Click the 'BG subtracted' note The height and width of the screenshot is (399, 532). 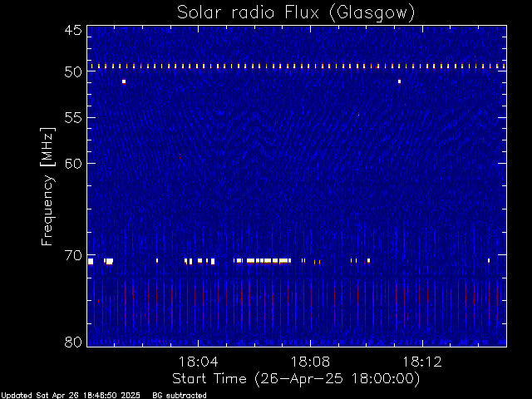[x=180, y=396]
